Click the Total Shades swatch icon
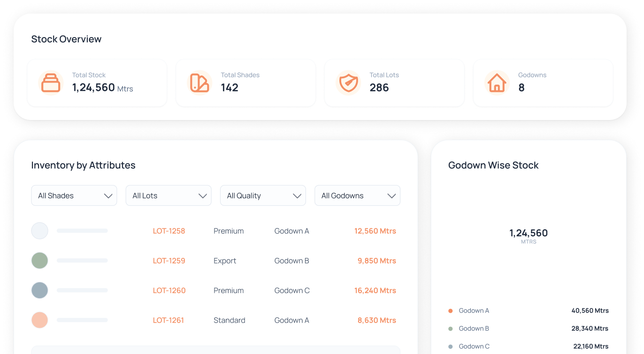The width and height of the screenshot is (644, 354). [x=199, y=83]
